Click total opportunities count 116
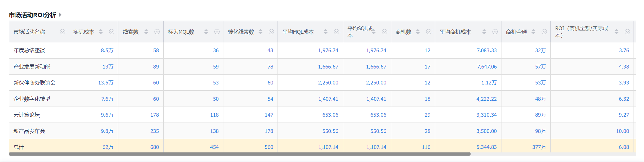The height and width of the screenshot is (162, 644). point(426,147)
